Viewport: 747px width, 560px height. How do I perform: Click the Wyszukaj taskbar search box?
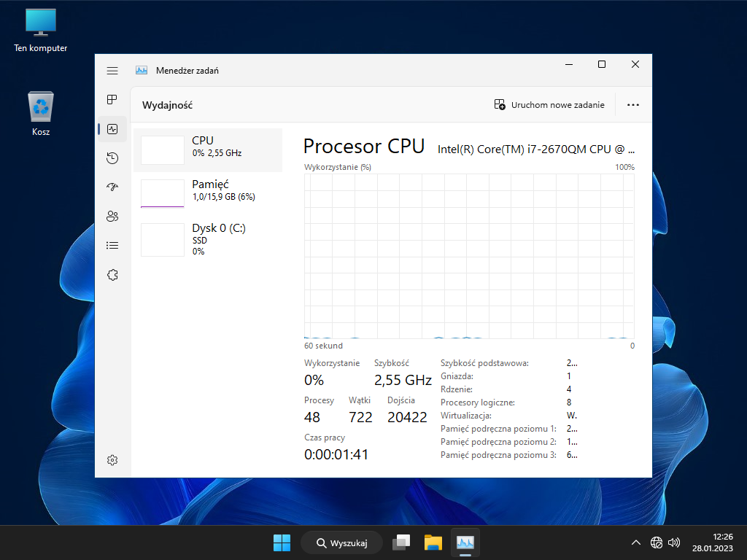click(x=341, y=542)
